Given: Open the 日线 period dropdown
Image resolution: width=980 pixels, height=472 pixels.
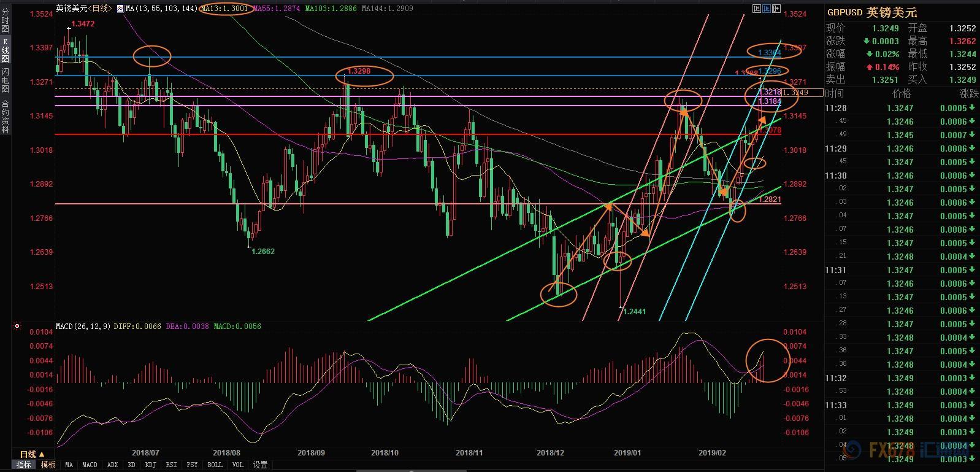Looking at the screenshot, I should point(32,454).
